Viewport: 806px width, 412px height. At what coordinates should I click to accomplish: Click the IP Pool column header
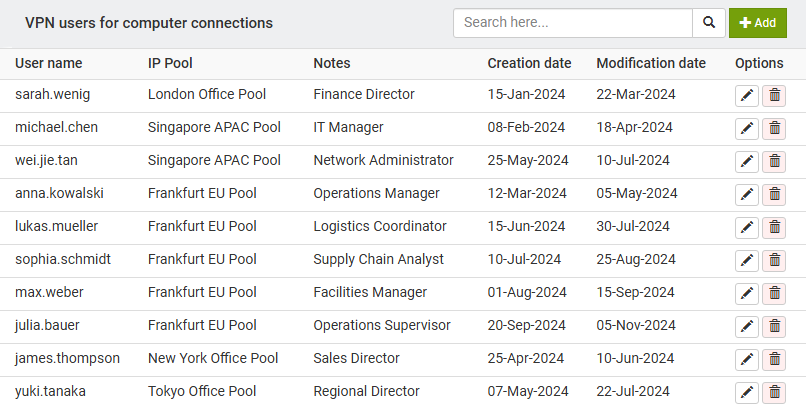coord(170,63)
